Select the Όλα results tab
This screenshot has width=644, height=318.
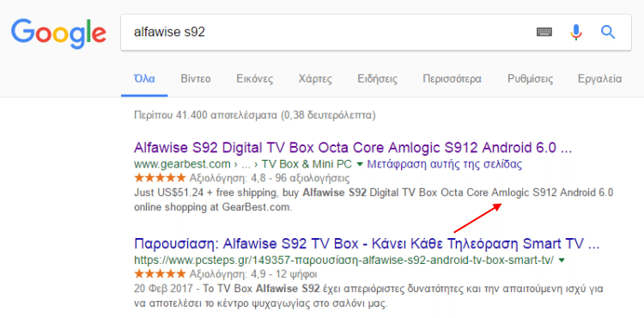pos(144,79)
